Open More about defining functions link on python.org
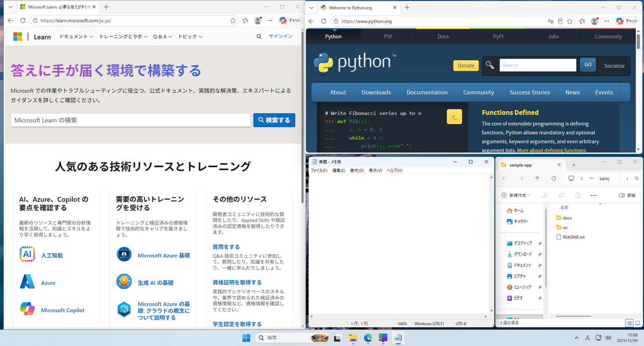 [x=551, y=151]
